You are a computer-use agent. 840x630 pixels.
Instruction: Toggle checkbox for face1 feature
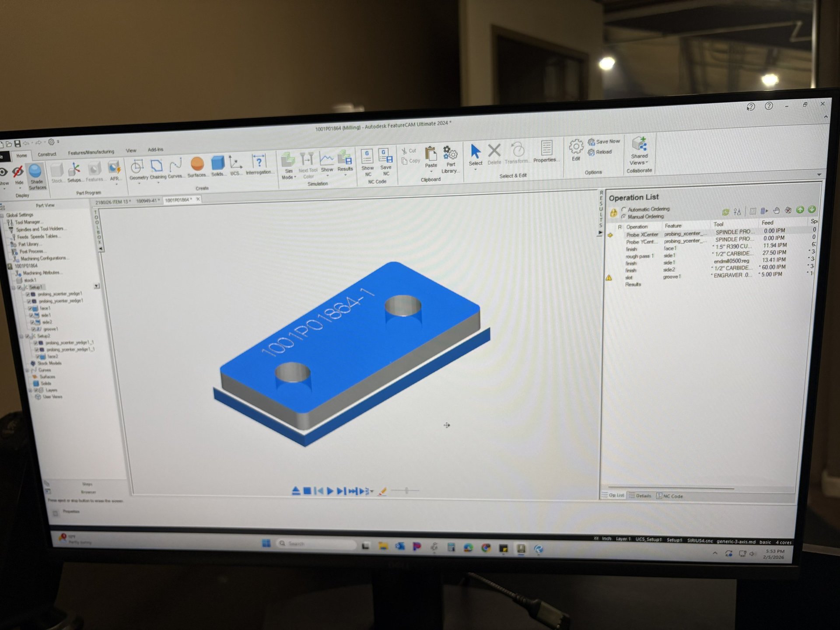[x=30, y=308]
